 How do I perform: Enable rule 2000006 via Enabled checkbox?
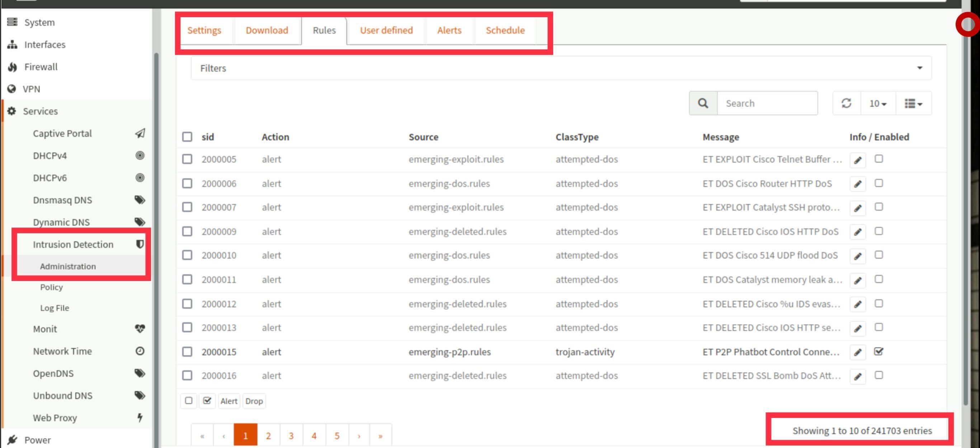pyautogui.click(x=878, y=183)
